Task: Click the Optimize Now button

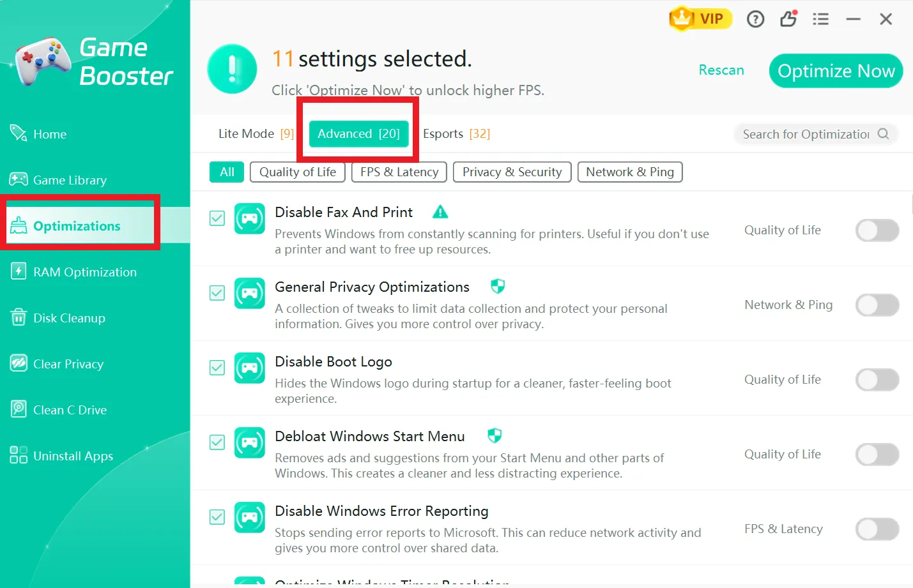Action: 836,71
